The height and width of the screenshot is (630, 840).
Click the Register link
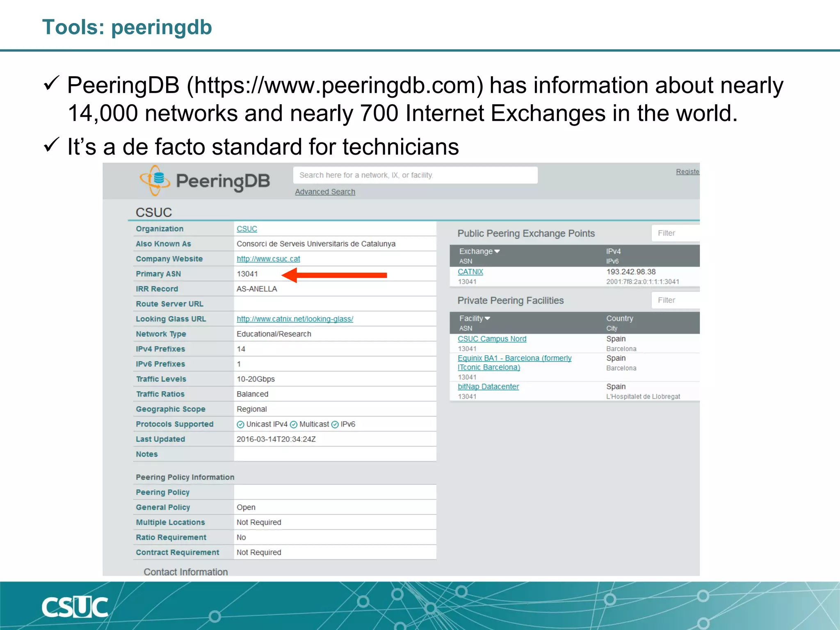[688, 171]
